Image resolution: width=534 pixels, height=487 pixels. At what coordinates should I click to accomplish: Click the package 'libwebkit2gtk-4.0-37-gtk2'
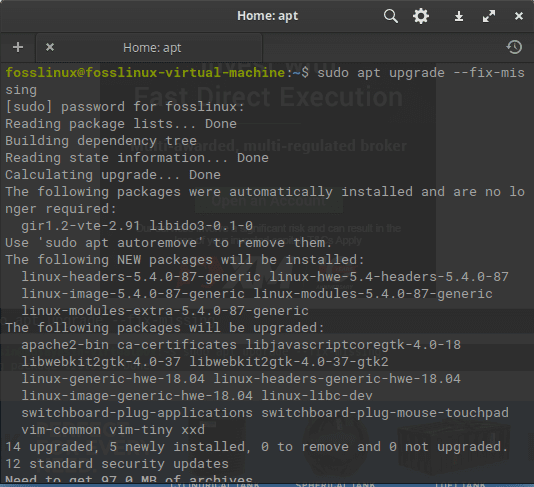[x=289, y=362]
